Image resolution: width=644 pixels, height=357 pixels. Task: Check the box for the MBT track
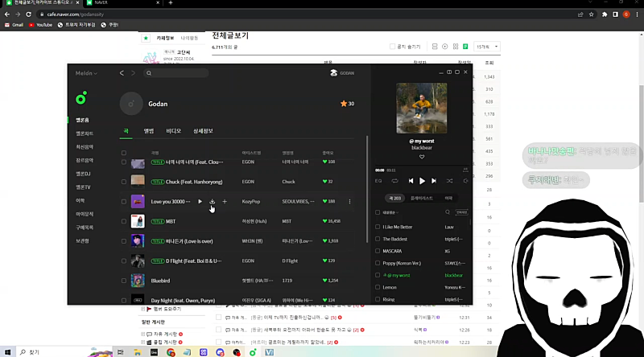(123, 220)
